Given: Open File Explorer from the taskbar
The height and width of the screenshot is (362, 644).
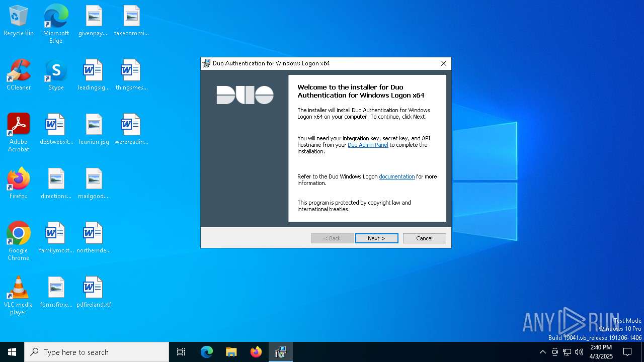Looking at the screenshot, I should click(x=231, y=352).
